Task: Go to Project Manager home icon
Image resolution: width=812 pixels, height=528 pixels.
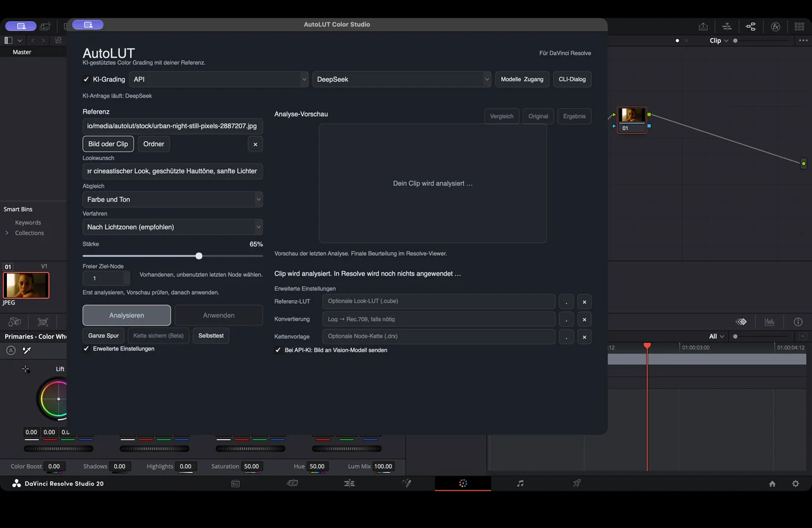Action: pos(772,484)
